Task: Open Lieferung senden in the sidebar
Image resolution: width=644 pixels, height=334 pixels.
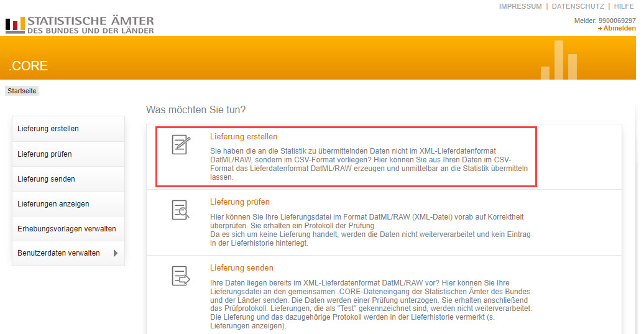Action: 68,179
